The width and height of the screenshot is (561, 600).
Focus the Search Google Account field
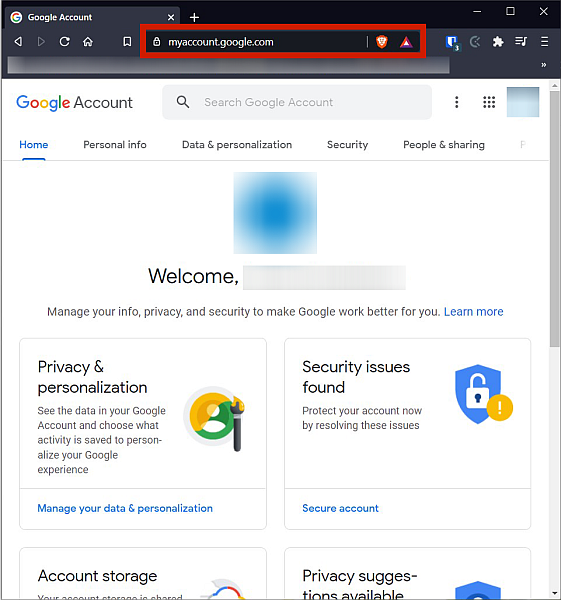coord(297,102)
